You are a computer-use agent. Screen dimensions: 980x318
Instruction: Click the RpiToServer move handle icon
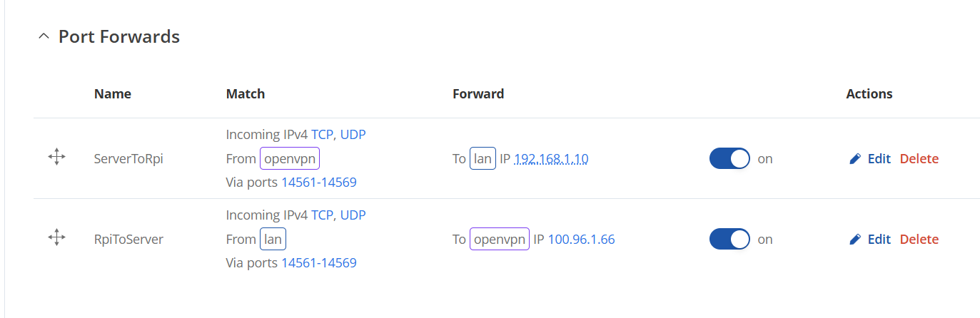click(x=56, y=239)
